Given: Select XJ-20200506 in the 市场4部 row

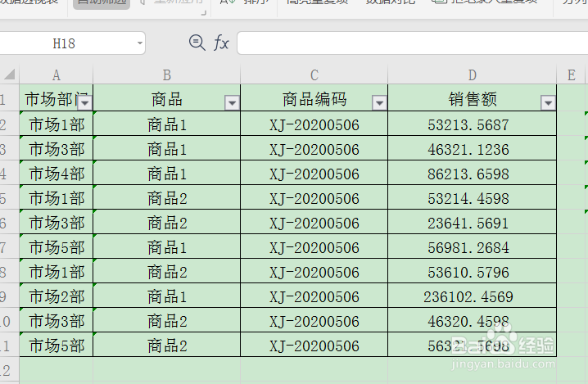Looking at the screenshot, I should (314, 173).
